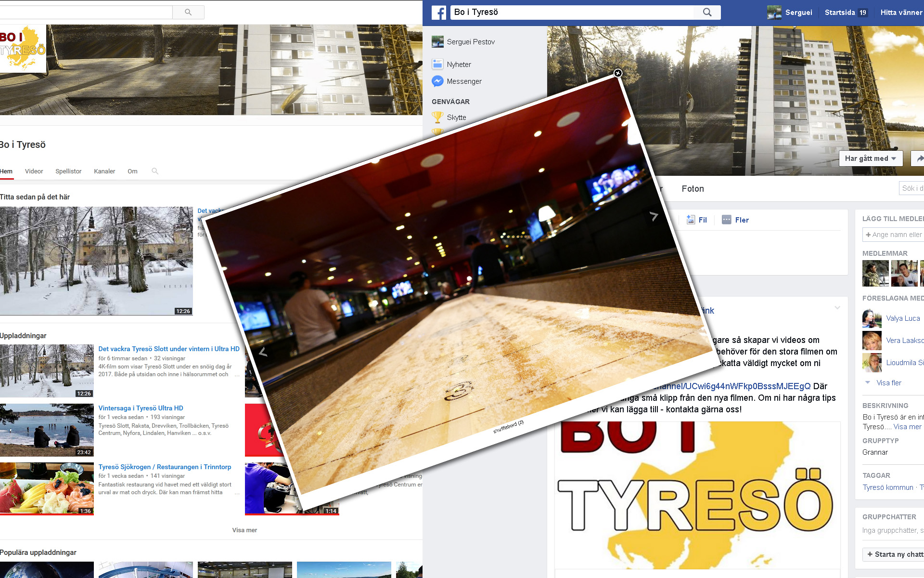Image resolution: width=924 pixels, height=578 pixels.
Task: Click the Tyresö kommun tag link
Action: tap(888, 487)
